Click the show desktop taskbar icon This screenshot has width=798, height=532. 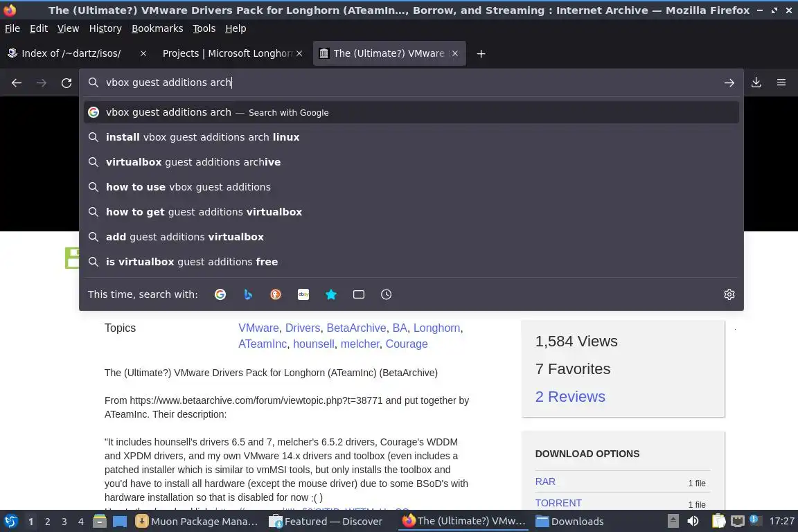coord(120,522)
